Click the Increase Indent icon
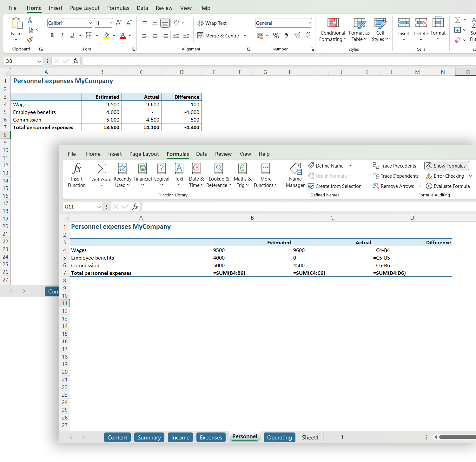The width and height of the screenshot is (476, 462). pos(186,36)
